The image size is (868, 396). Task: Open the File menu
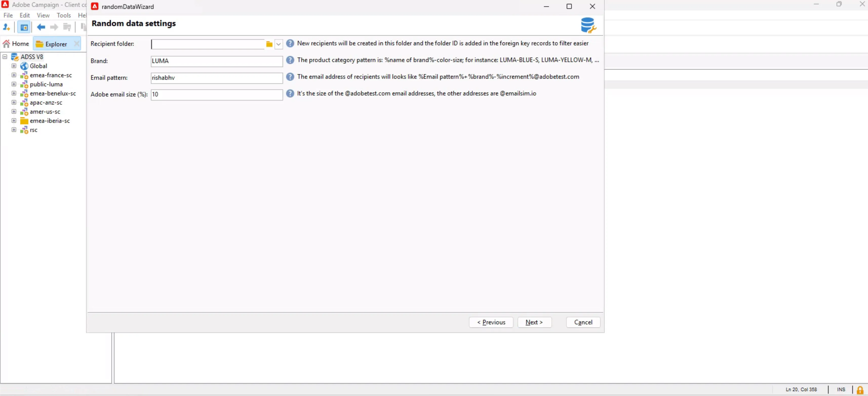(x=8, y=15)
